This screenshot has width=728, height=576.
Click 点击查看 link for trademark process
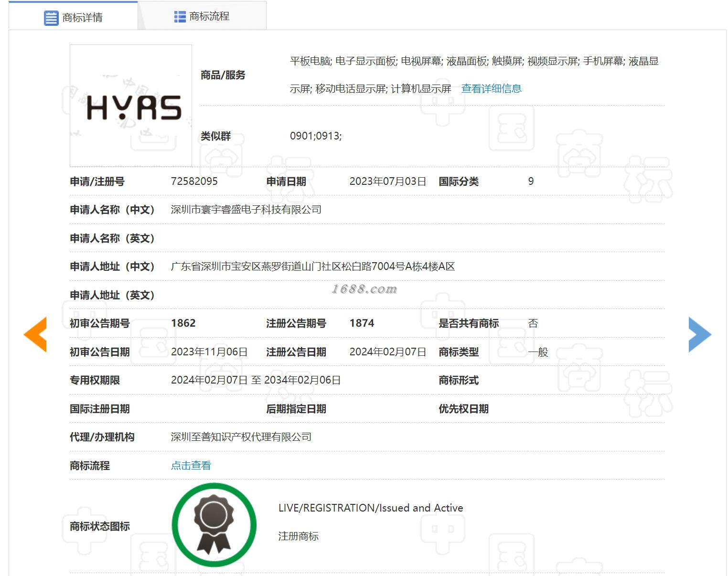[x=191, y=465]
